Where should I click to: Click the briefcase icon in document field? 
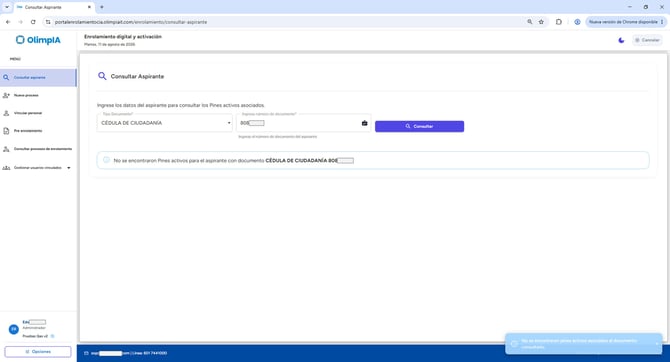(364, 123)
